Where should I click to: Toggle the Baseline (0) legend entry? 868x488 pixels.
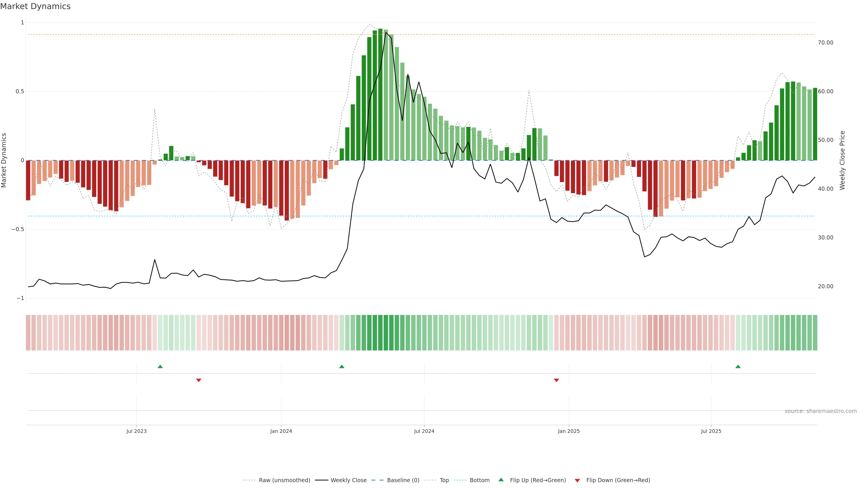coord(403,480)
